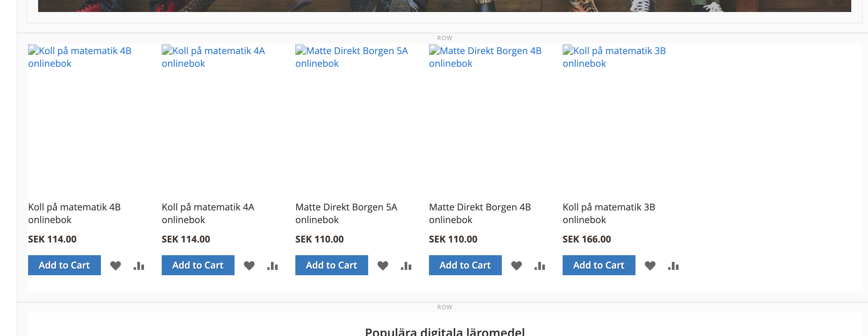Compare Koll på matematik 3B onlinebok

[673, 266]
